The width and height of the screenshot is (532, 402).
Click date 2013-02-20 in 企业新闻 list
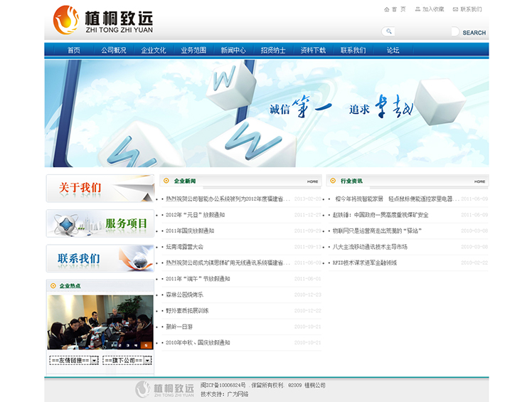point(307,199)
